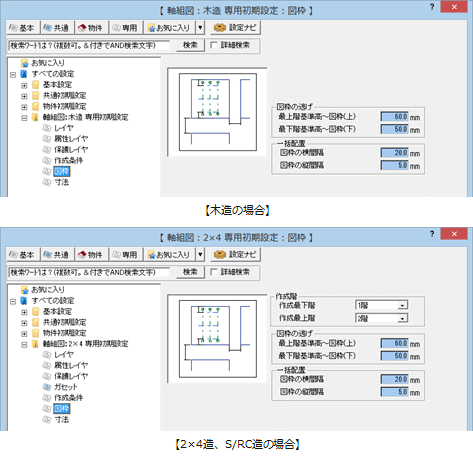Collapse 軸組図:2×4 専用初期設定 tree node
The height and width of the screenshot is (459, 473).
[24, 345]
